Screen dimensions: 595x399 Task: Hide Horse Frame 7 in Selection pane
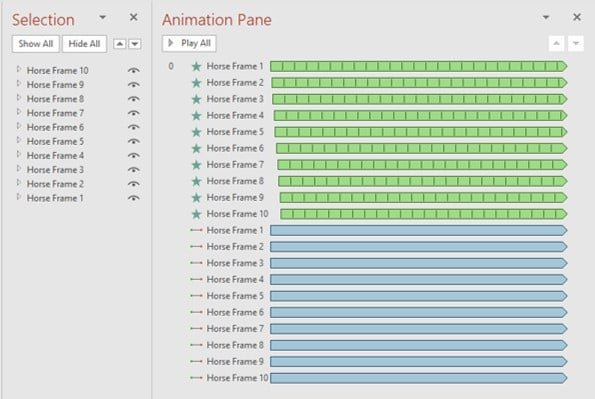134,113
